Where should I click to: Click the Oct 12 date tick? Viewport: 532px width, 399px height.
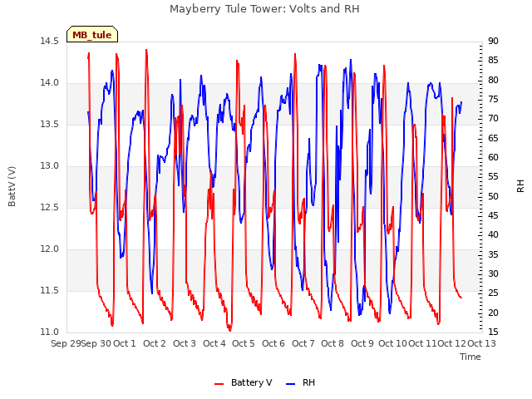[x=451, y=343]
